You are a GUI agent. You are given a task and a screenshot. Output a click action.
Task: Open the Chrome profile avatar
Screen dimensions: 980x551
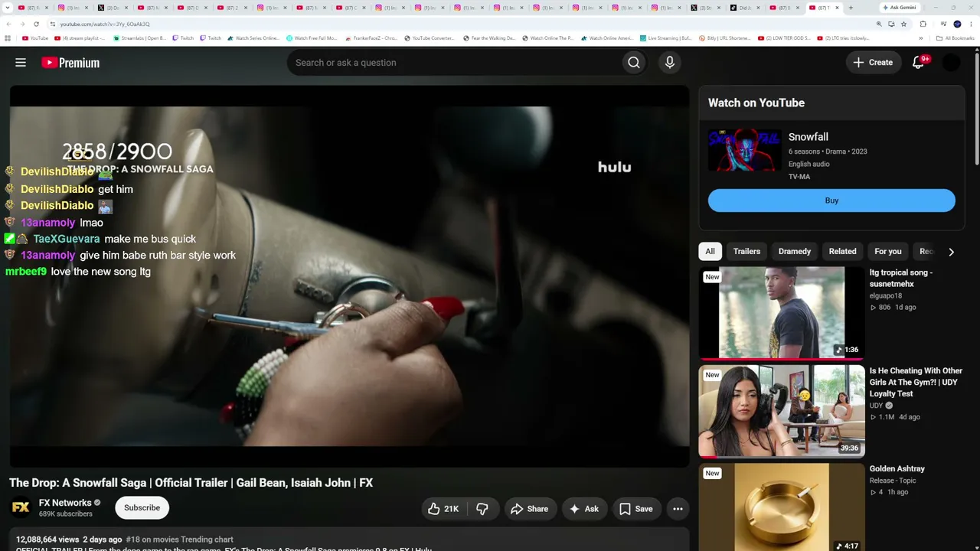(x=957, y=24)
